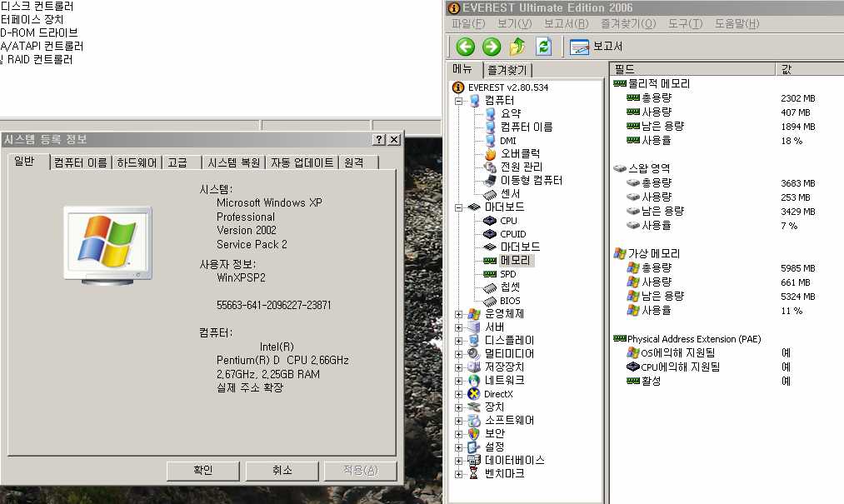
Task: Expand the 소프트웨어 node
Action: pyautogui.click(x=458, y=421)
